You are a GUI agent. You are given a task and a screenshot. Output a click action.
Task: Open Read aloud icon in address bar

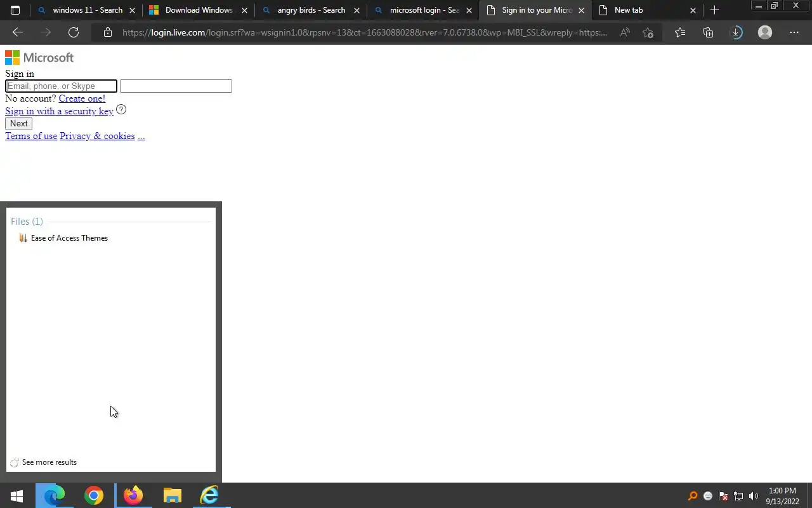tap(625, 32)
